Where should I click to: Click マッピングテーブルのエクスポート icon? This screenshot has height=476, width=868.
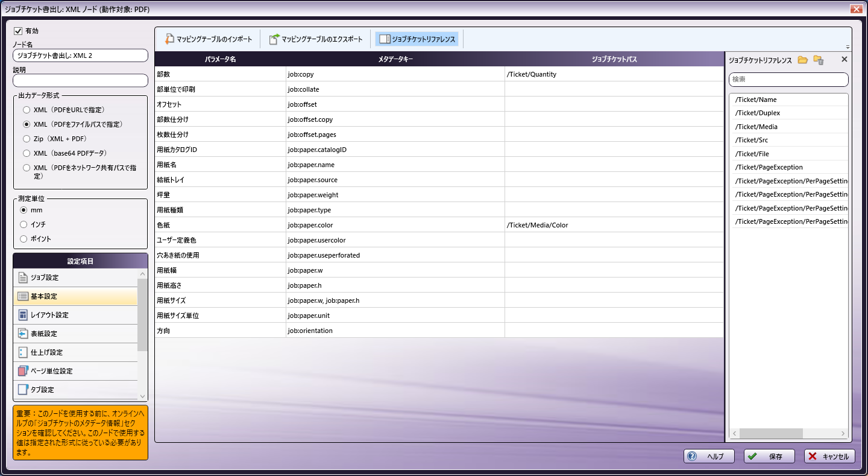[x=274, y=39]
